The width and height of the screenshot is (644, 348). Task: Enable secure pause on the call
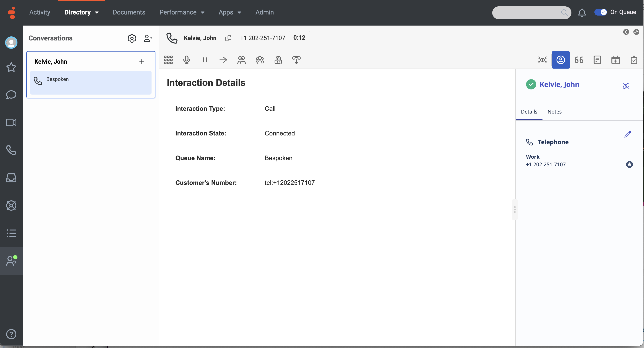point(278,60)
